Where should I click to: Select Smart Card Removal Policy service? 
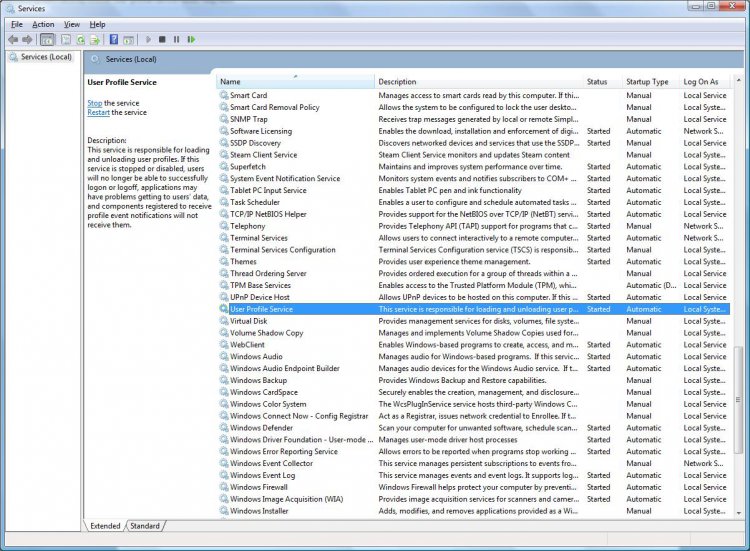coord(474,107)
